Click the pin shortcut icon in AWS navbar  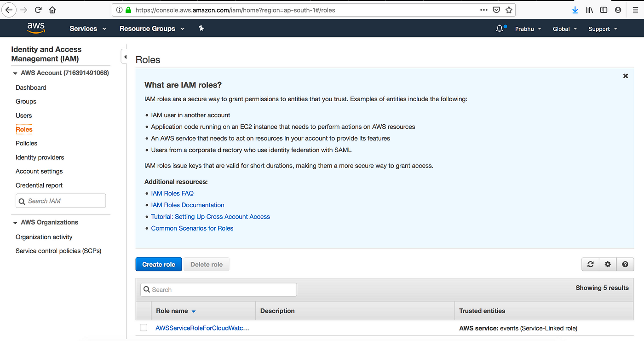click(x=201, y=28)
